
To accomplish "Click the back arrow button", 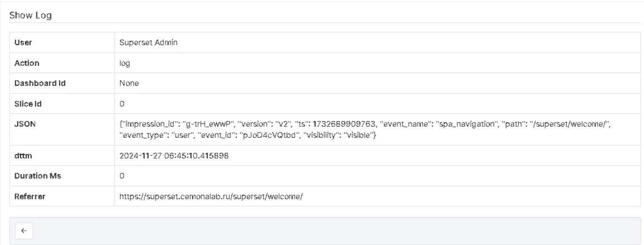I will click(x=25, y=230).
